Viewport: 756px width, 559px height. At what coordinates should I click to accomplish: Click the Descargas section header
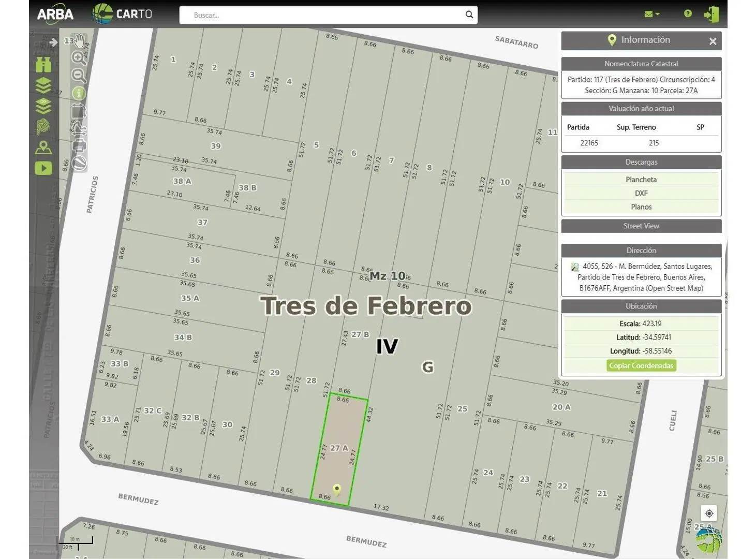coord(641,162)
